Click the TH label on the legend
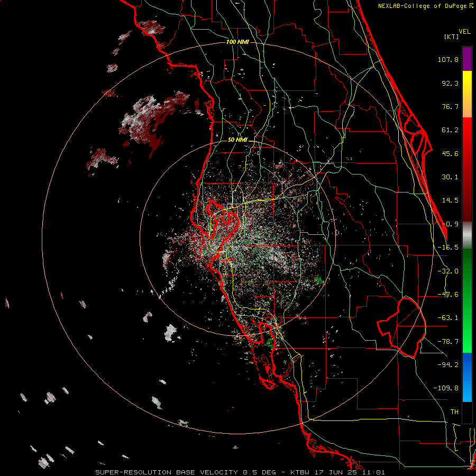Image resolution: width=476 pixels, height=476 pixels. [x=454, y=412]
